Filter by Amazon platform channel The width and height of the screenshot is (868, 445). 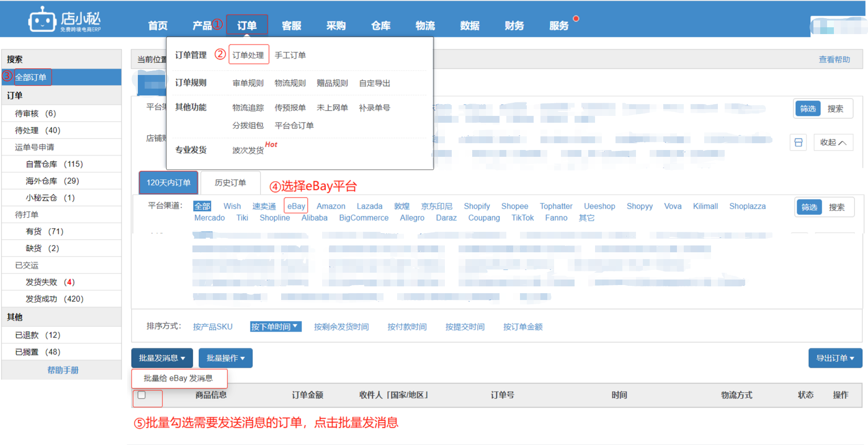[331, 206]
